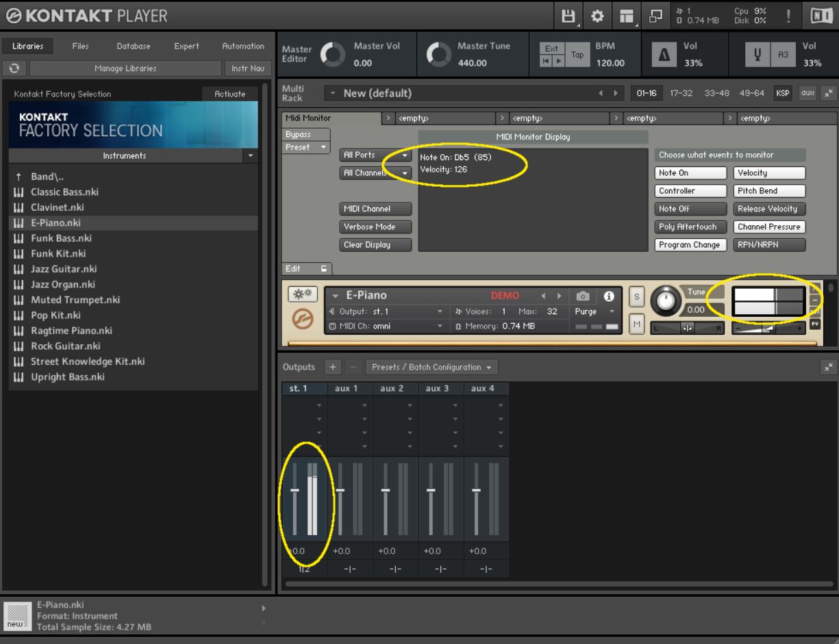Toggle Channel Pressure monitoring

pos(769,227)
